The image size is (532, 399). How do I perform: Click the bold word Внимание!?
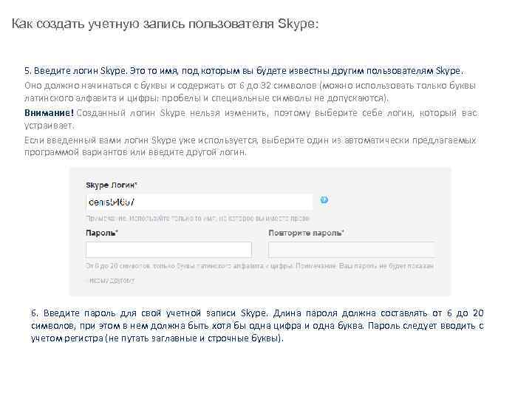click(49, 113)
